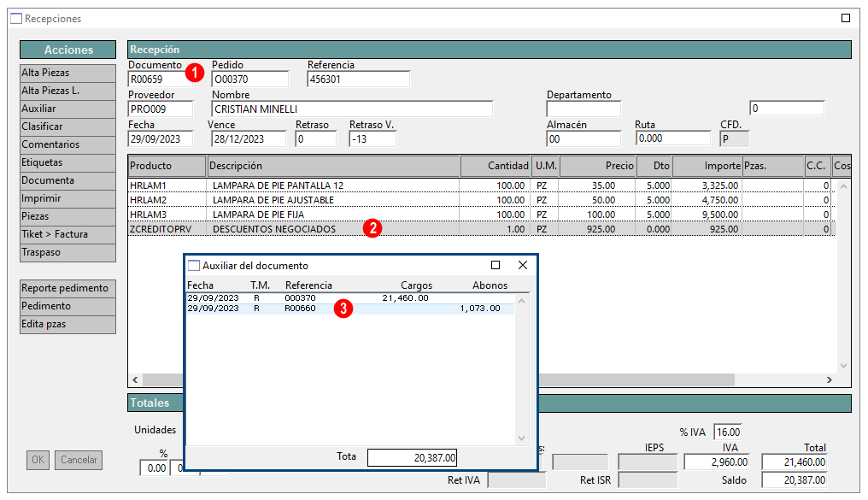Click the Cantidad column header

pos(496,166)
